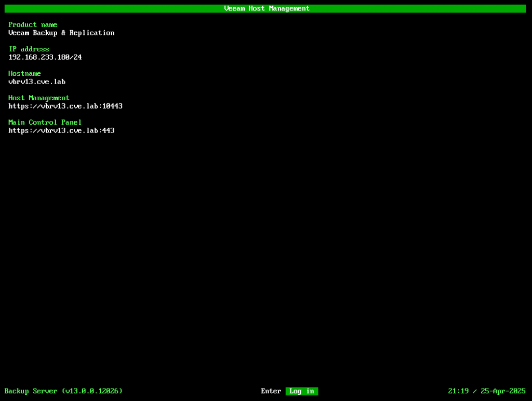The height and width of the screenshot is (401, 532).
Task: Select the Host Management heading
Action: pyautogui.click(x=39, y=98)
